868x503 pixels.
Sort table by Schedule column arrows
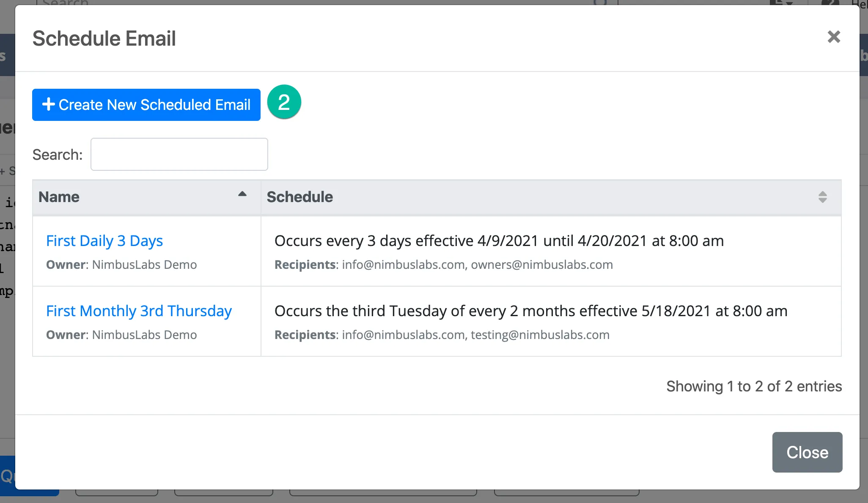click(x=822, y=197)
